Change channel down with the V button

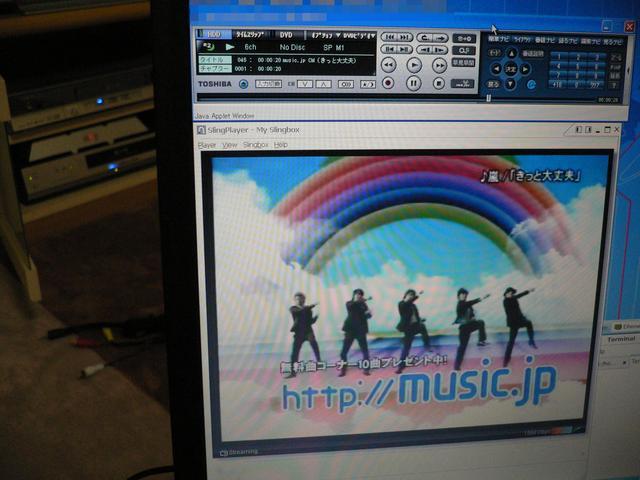[305, 84]
